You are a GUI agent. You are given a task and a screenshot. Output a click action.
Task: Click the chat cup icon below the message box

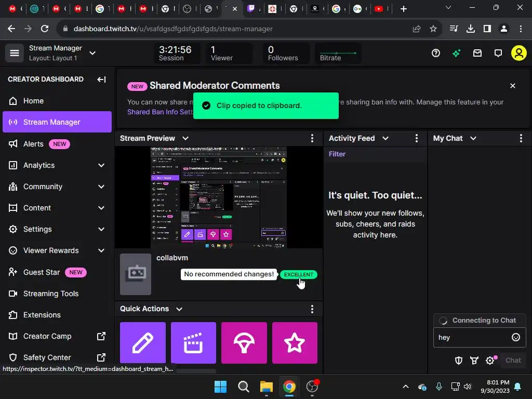(474, 361)
